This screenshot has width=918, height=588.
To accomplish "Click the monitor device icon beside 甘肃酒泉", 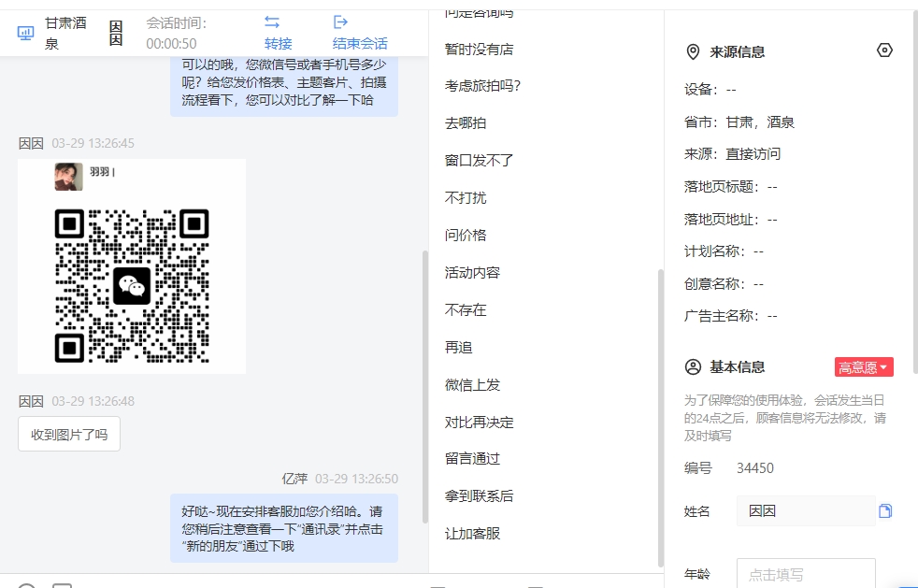I will point(26,33).
